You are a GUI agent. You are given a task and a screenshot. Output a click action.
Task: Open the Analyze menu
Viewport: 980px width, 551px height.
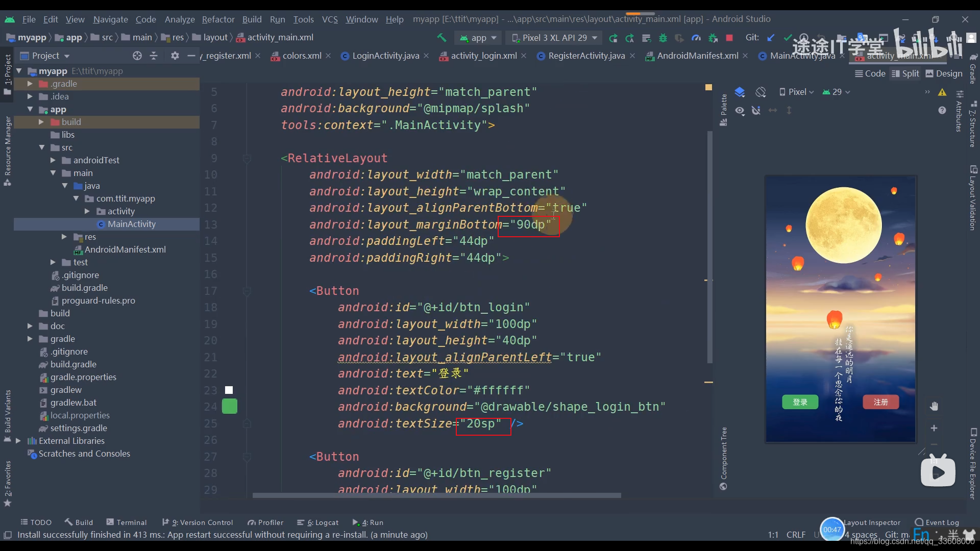pyautogui.click(x=180, y=19)
